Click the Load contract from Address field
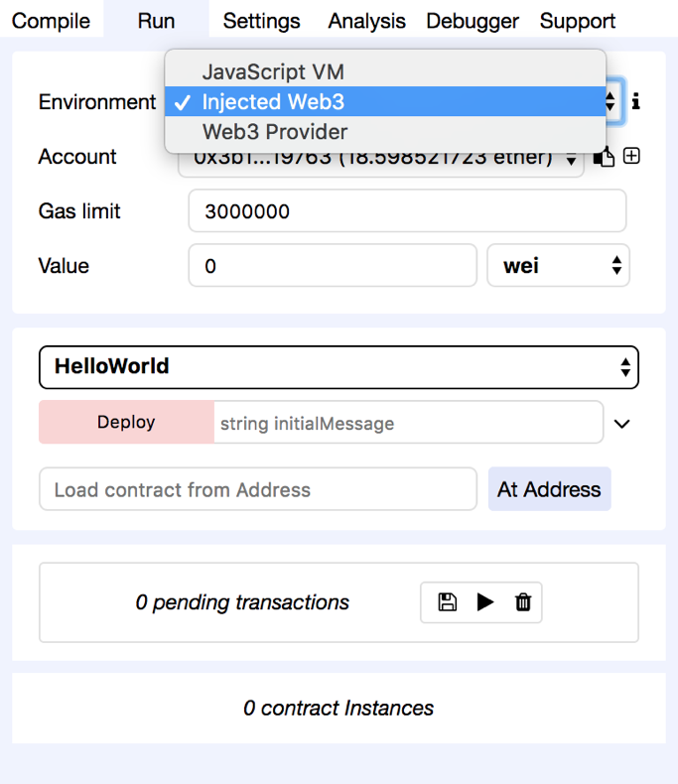Viewport: 678px width, 784px height. 258,490
